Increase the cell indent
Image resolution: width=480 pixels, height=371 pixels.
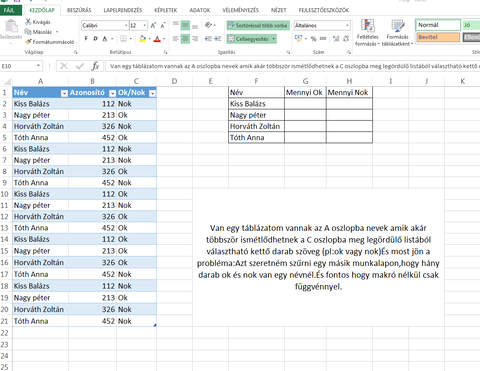[x=218, y=39]
